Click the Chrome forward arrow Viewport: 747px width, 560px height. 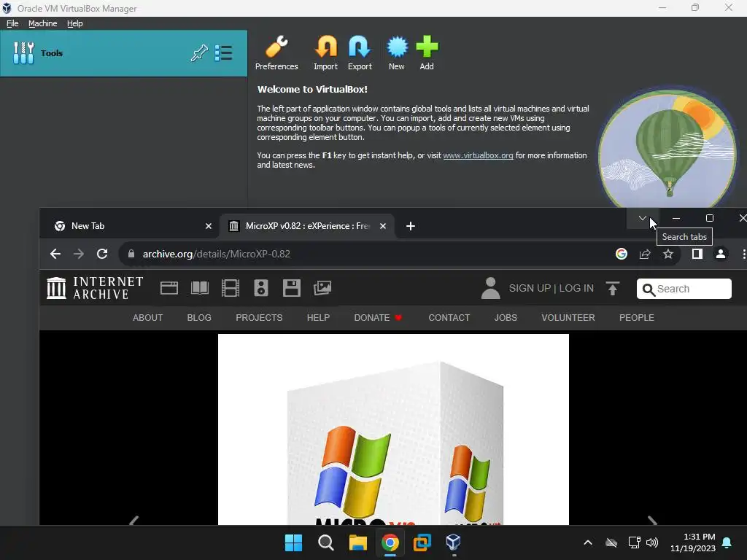pos(79,254)
